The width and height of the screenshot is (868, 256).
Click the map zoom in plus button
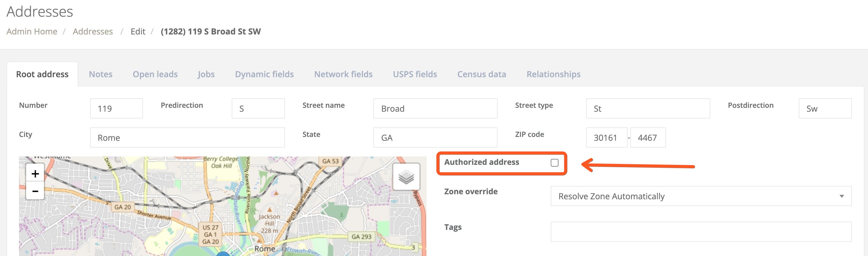click(35, 174)
